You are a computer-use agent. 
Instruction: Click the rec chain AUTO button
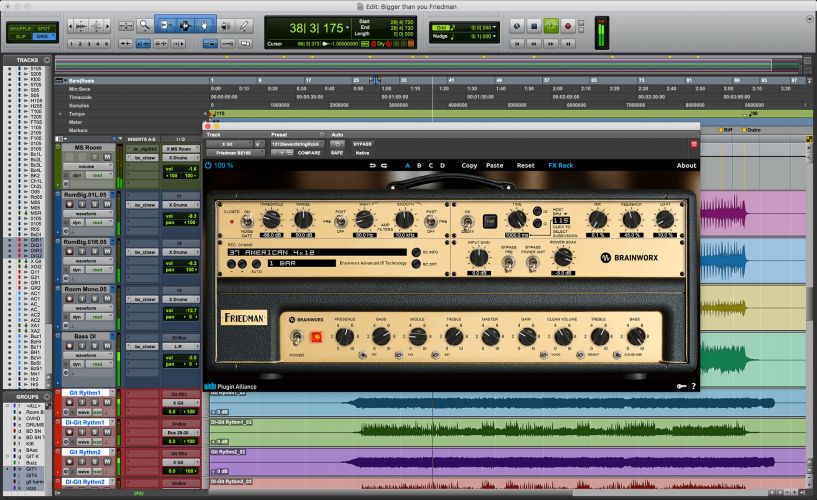click(255, 264)
